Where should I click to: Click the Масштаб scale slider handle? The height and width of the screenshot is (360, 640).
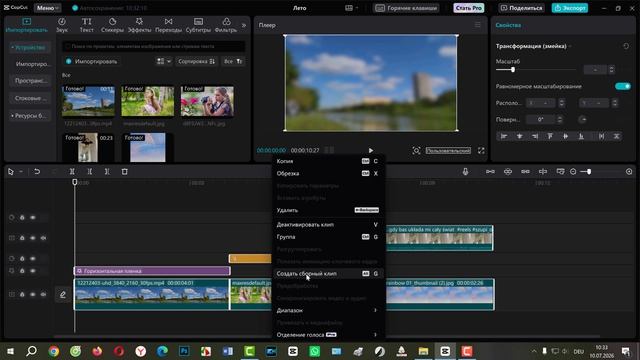pos(513,70)
